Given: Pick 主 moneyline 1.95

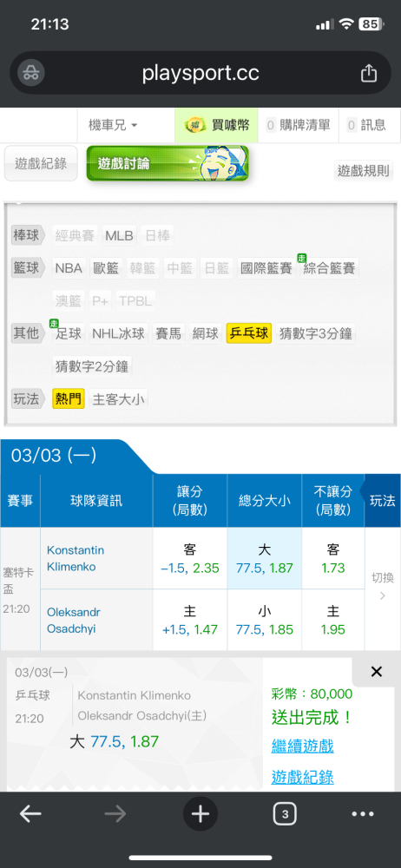Looking at the screenshot, I should [x=333, y=620].
